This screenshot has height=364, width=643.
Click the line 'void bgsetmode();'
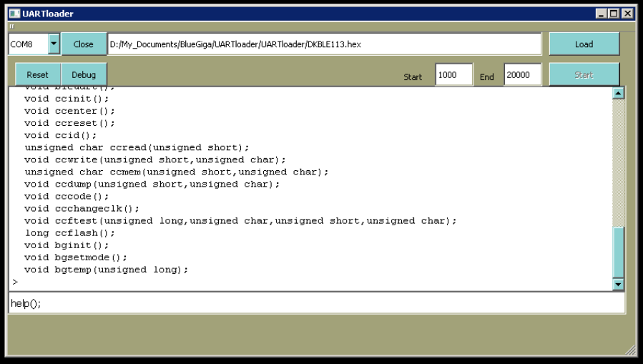pos(76,257)
